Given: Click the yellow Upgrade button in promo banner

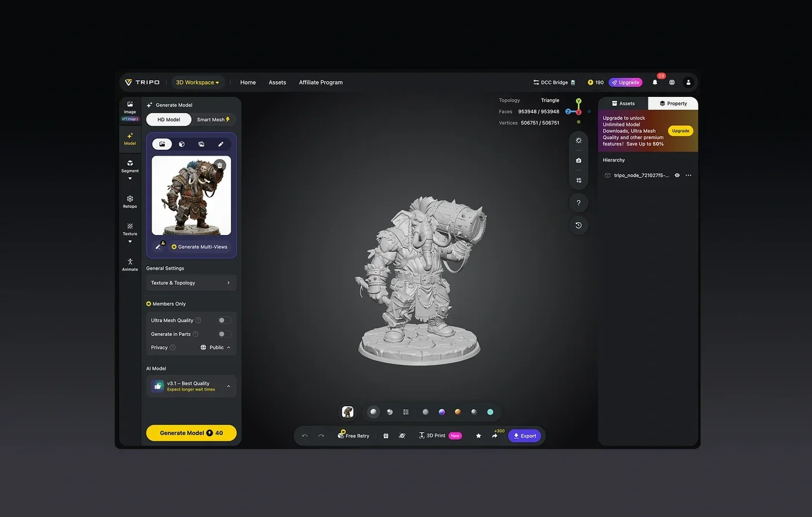Looking at the screenshot, I should tap(680, 131).
